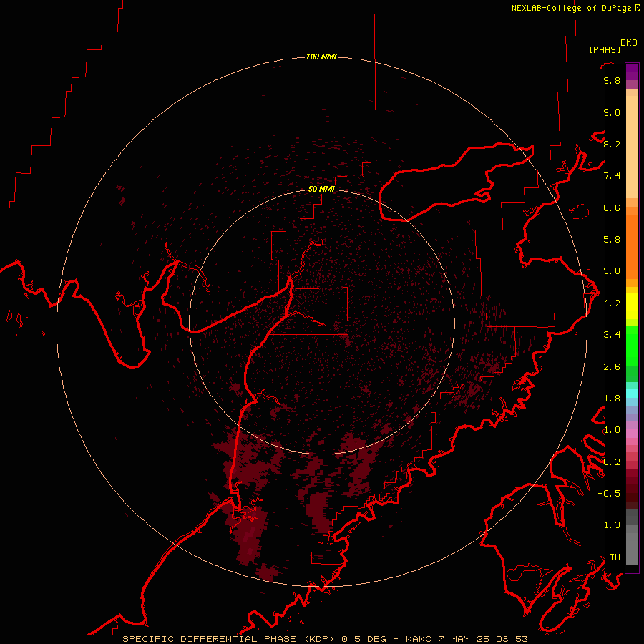Select the 1.8 scale value label
Image resolution: width=644 pixels, height=644 pixels.
click(612, 399)
